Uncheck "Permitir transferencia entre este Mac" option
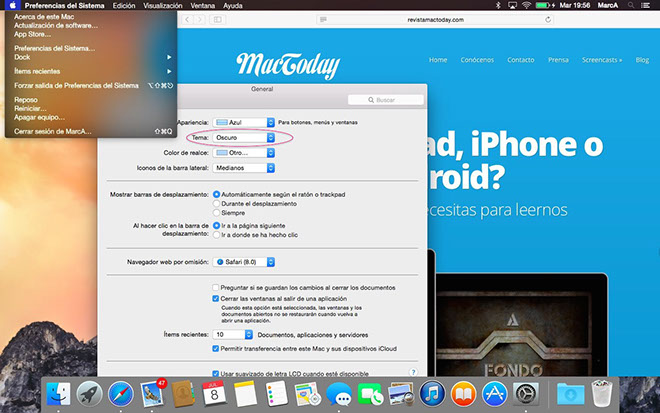The image size is (660, 413). coord(216,348)
